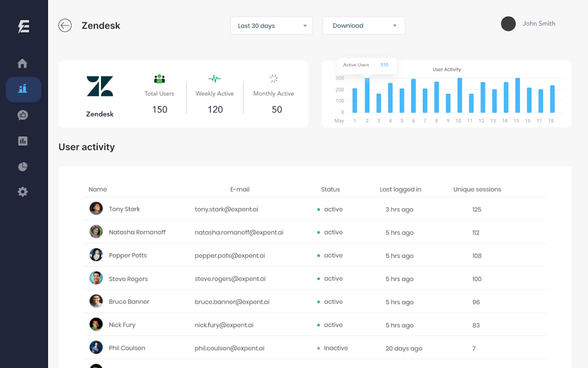Click the back arrow next to Zendesk
This screenshot has height=368, width=588.
65,25
